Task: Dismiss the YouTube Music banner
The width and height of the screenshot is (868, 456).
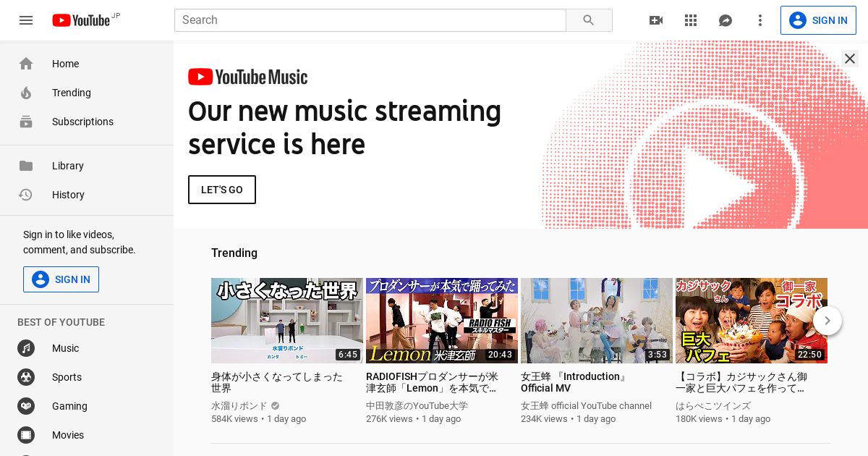Action: pos(850,59)
